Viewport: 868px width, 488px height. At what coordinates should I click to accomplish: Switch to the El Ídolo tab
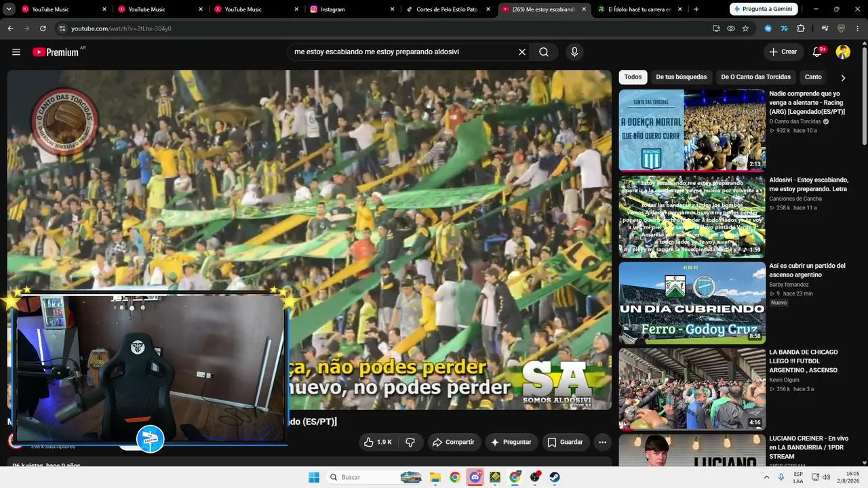pos(642,9)
